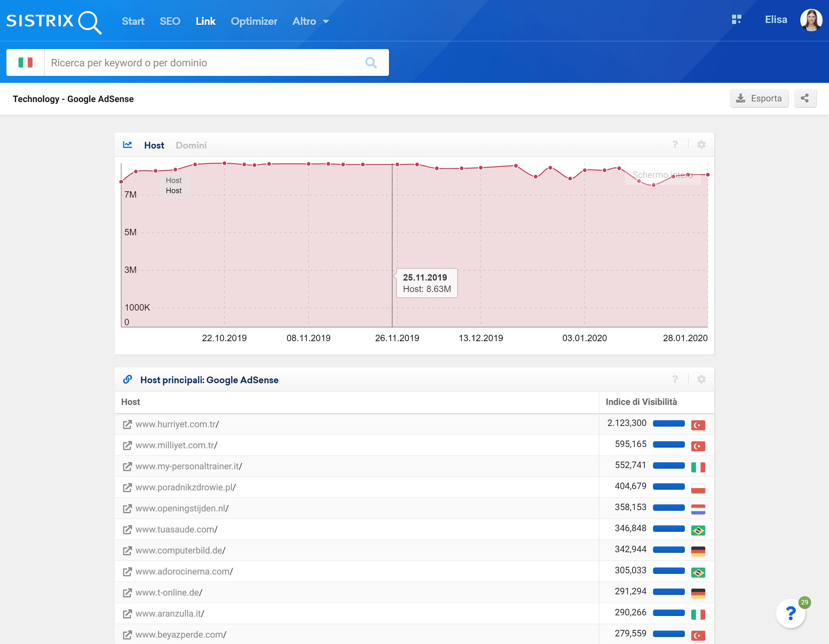Click the value 2.123,300
829x644 pixels.
pos(627,423)
